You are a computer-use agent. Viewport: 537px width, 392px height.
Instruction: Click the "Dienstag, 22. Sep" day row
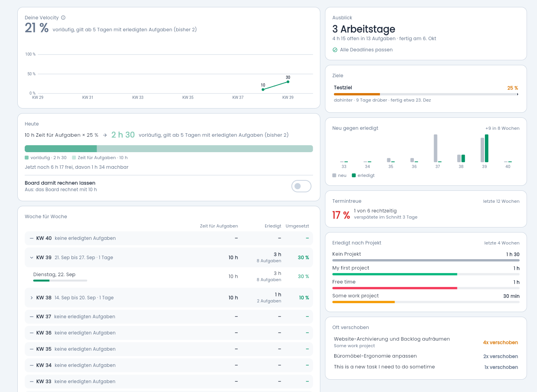[x=169, y=277]
